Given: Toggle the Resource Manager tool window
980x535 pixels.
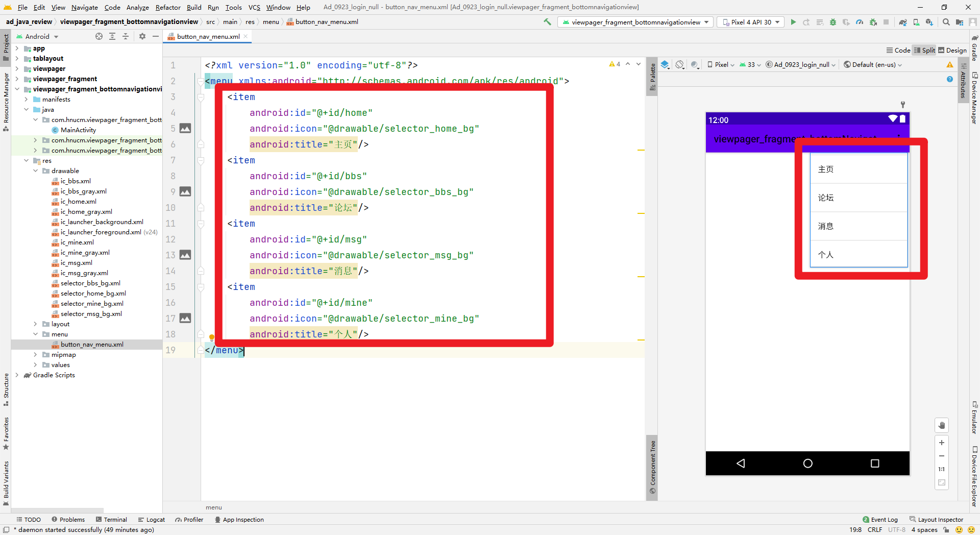Looking at the screenshot, I should (x=6, y=102).
